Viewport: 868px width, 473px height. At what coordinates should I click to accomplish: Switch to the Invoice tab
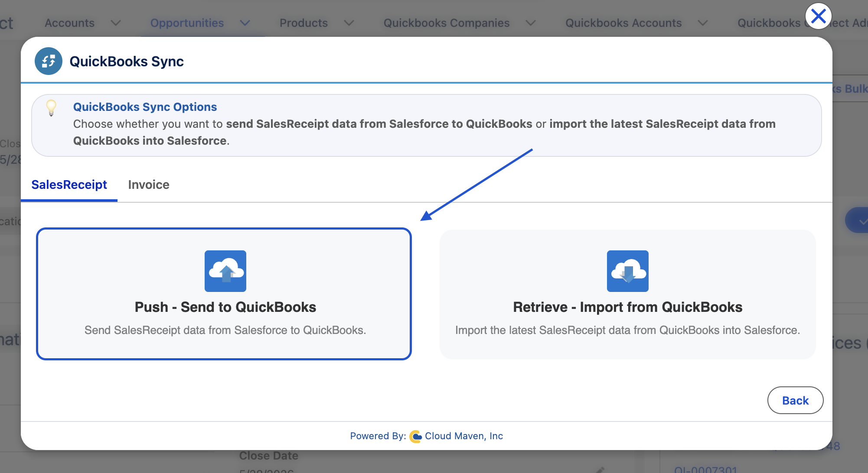click(x=149, y=185)
